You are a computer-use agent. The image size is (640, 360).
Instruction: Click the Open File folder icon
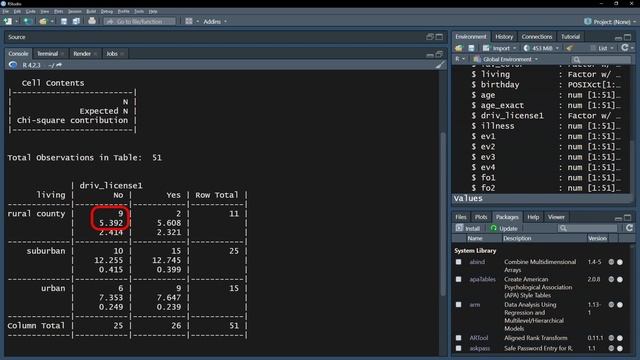pyautogui.click(x=43, y=21)
